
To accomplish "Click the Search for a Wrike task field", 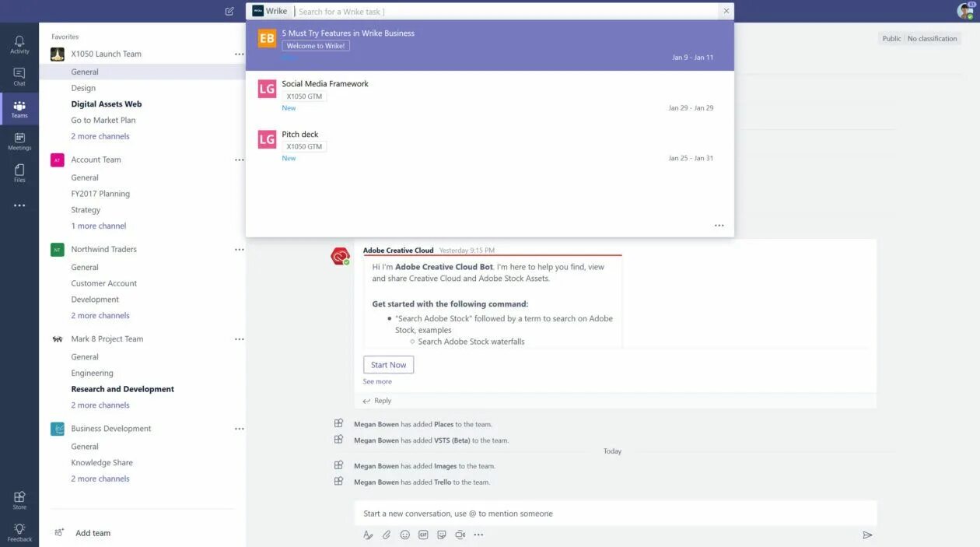I will click(x=506, y=11).
